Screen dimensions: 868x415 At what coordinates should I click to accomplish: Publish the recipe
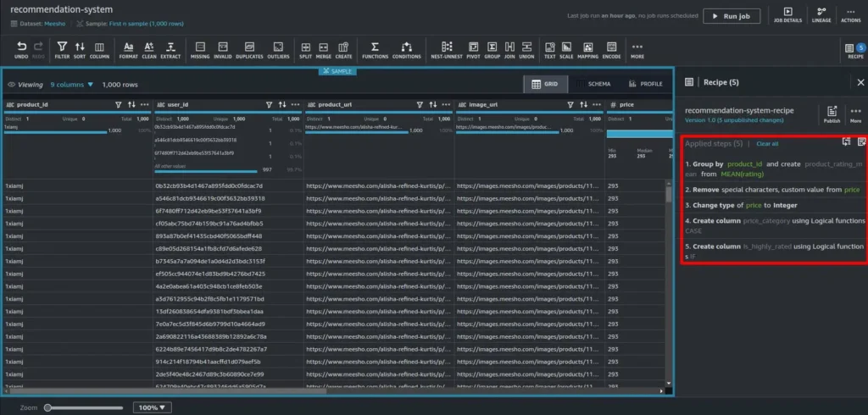point(832,114)
